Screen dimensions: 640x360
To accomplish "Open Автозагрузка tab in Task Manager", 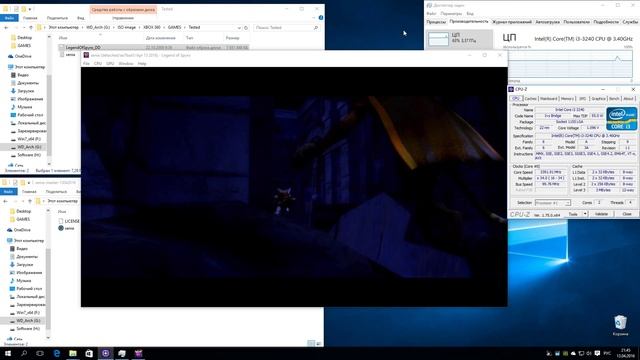I will click(x=547, y=22).
